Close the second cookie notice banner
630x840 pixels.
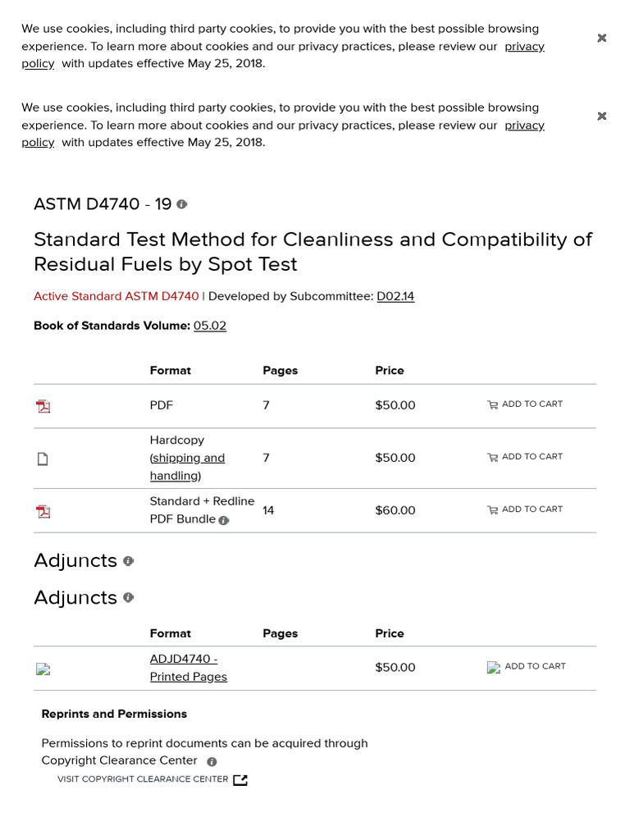click(x=602, y=116)
